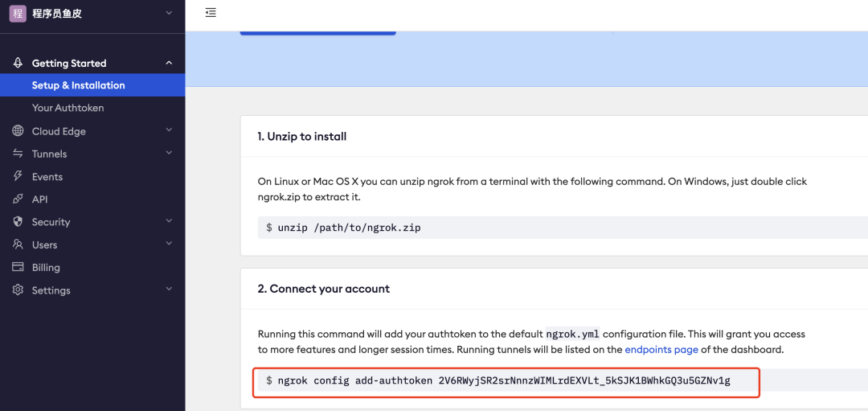
Task: Click the lightning bolt Events icon
Action: click(x=18, y=176)
